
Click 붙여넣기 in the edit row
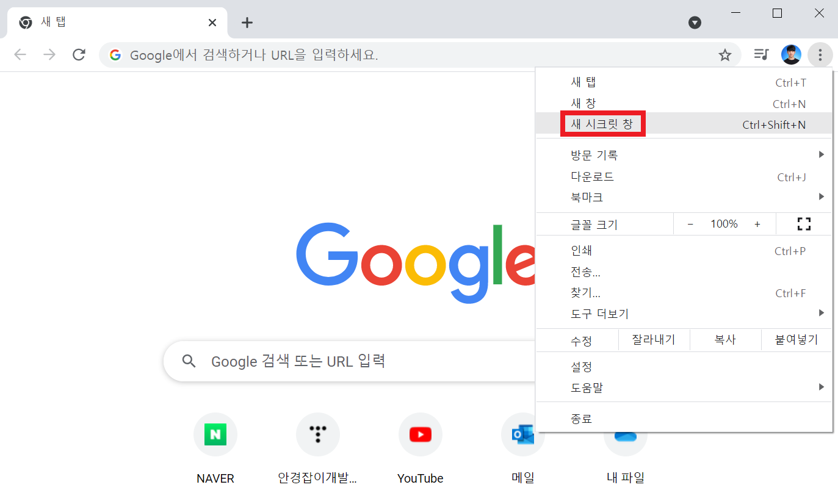click(x=796, y=340)
